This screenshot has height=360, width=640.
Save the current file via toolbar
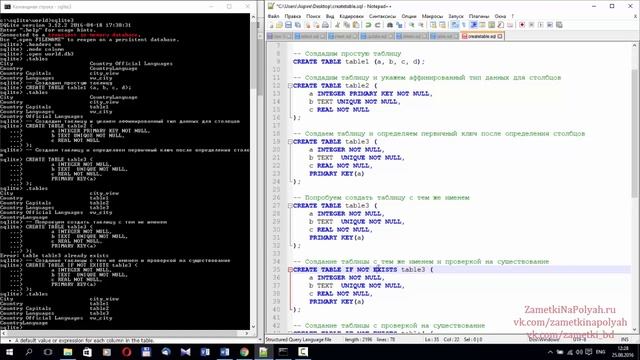click(x=288, y=25)
